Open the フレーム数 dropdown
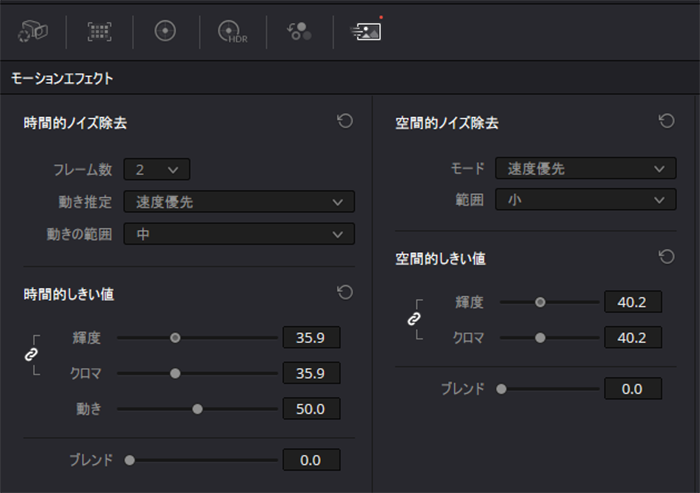Screen dimensions: 700x493 (157, 170)
